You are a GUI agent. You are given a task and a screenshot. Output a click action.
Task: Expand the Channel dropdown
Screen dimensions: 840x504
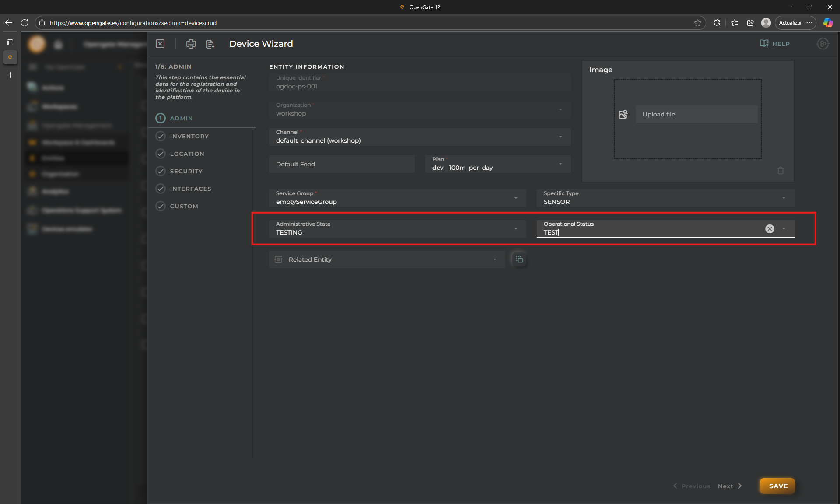click(420, 136)
